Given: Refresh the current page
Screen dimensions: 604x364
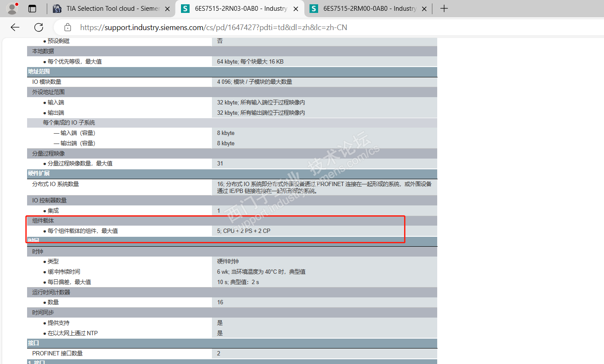Looking at the screenshot, I should tap(39, 28).
